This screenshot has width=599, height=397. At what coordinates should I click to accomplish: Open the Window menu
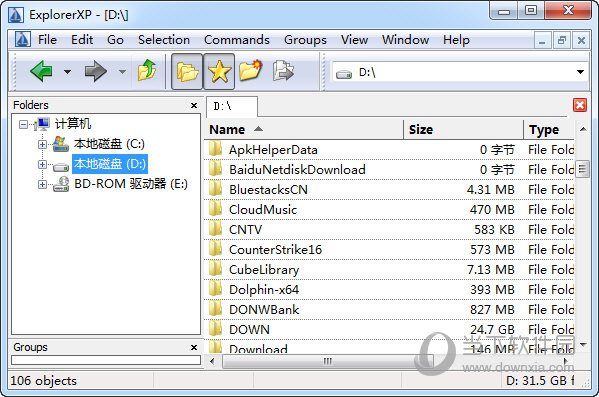coord(405,40)
